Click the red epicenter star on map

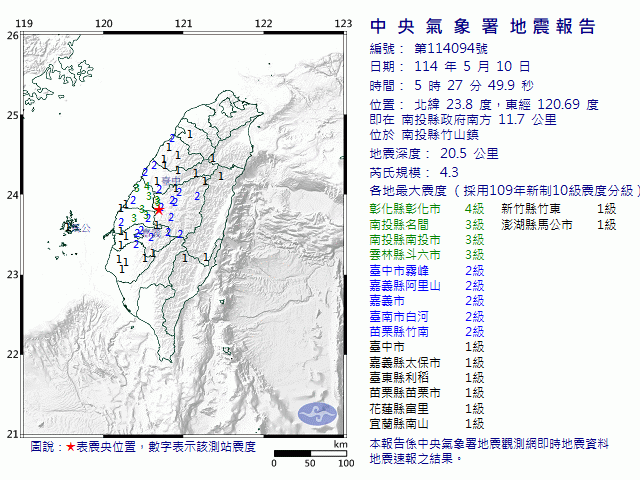point(159,210)
